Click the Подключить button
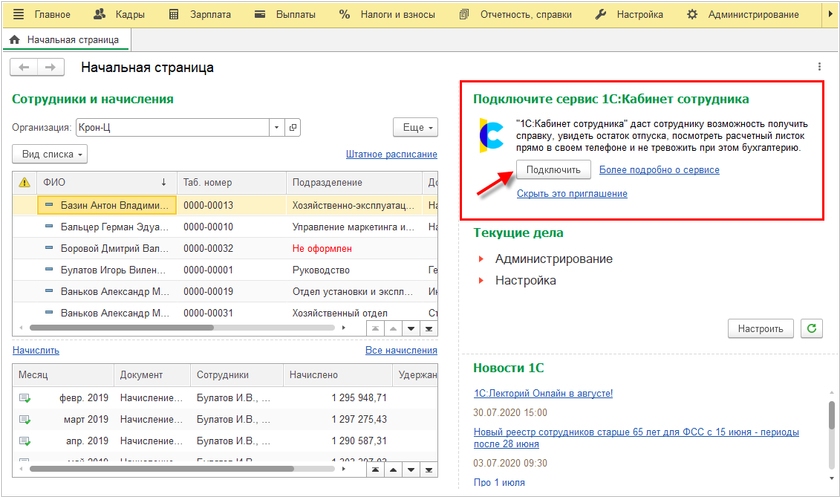This screenshot has height=497, width=840. tap(553, 170)
